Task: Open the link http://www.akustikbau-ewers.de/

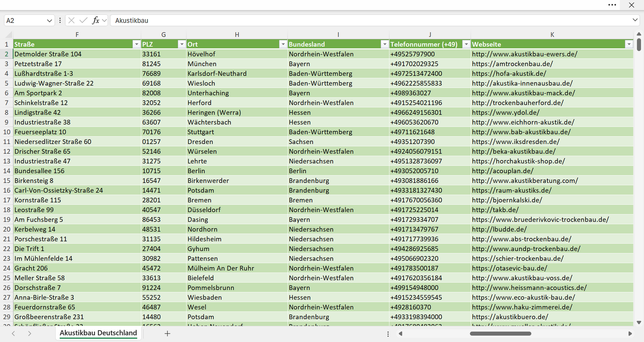Action: pos(525,54)
